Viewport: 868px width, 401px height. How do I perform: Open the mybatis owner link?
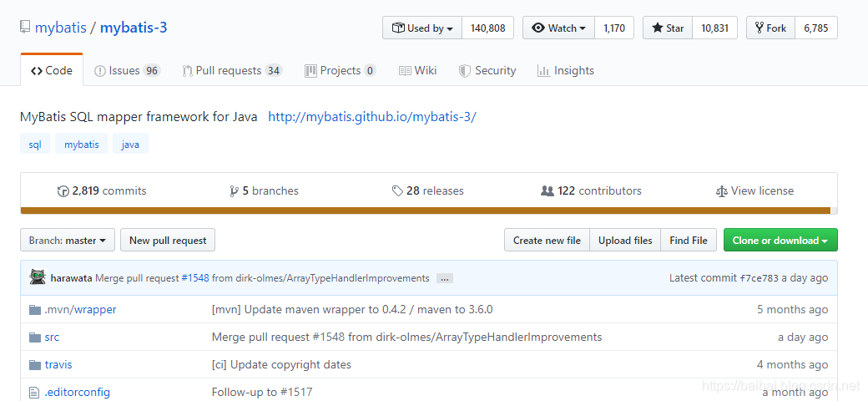pos(60,27)
